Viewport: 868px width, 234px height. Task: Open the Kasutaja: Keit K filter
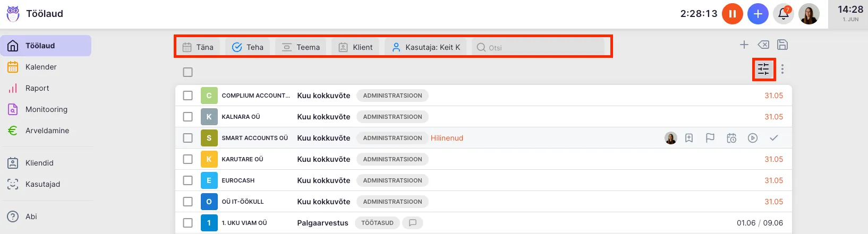click(x=426, y=47)
